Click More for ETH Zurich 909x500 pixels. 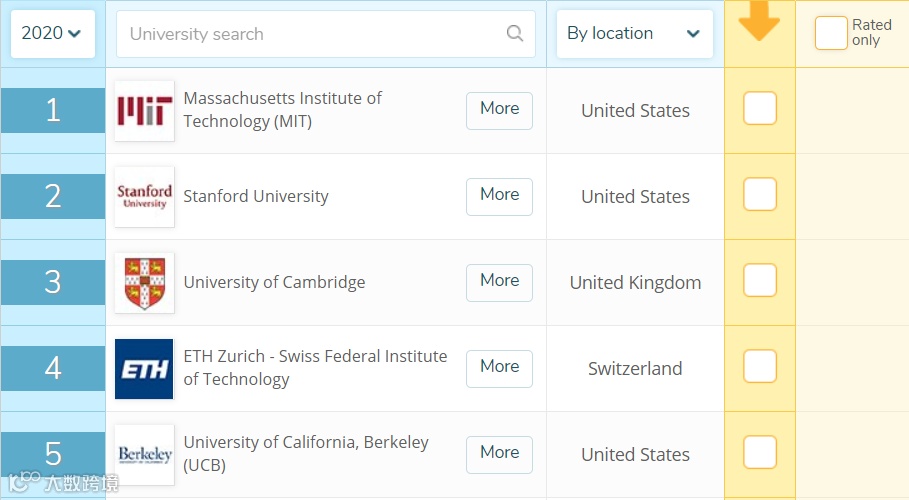[x=499, y=368]
